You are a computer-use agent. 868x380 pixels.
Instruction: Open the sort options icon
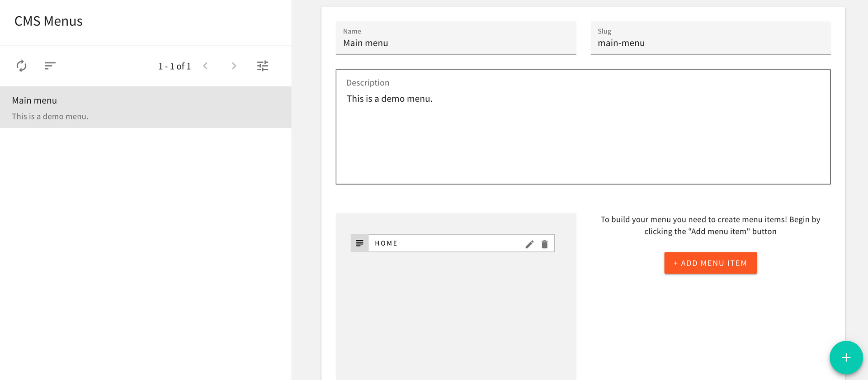[x=50, y=66]
